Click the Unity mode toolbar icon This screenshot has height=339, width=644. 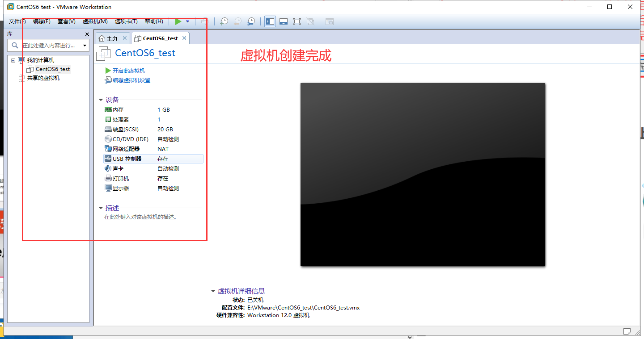click(x=310, y=21)
